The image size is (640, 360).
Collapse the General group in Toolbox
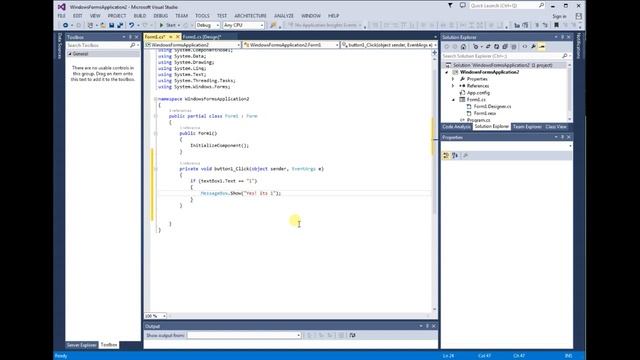click(70, 54)
